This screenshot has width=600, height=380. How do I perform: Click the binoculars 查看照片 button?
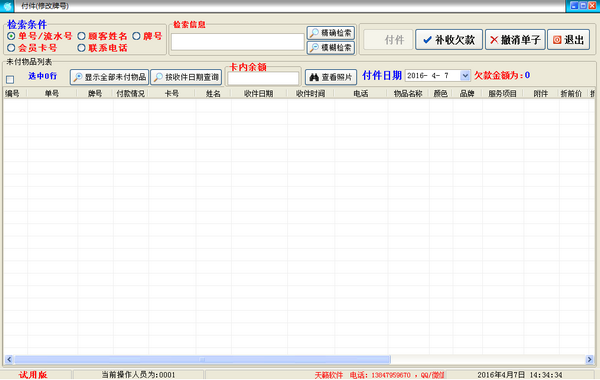(x=331, y=77)
